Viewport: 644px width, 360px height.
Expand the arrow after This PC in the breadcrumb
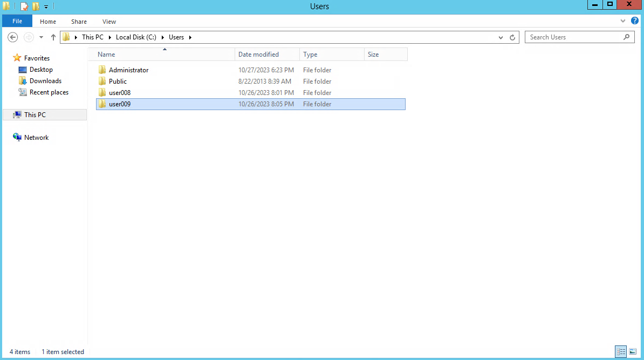109,37
